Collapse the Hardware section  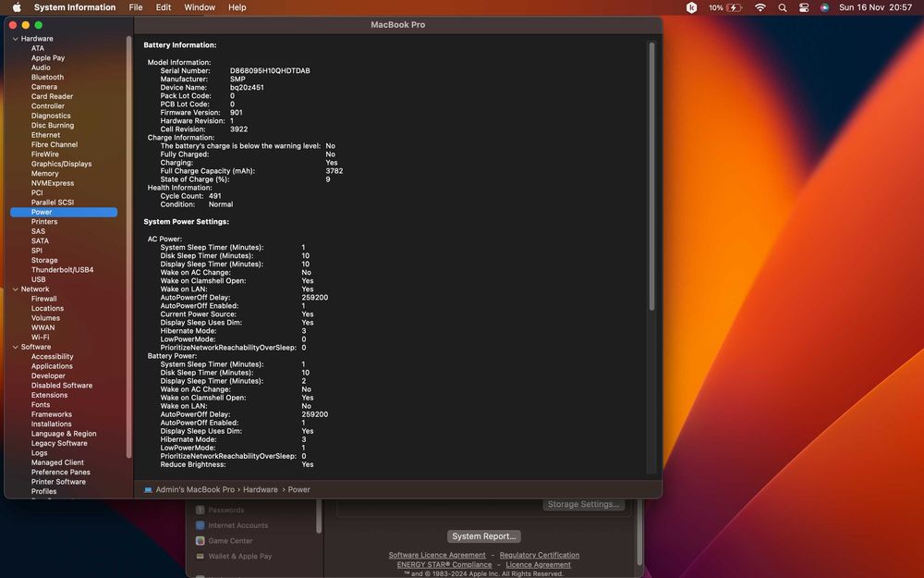[x=16, y=39]
